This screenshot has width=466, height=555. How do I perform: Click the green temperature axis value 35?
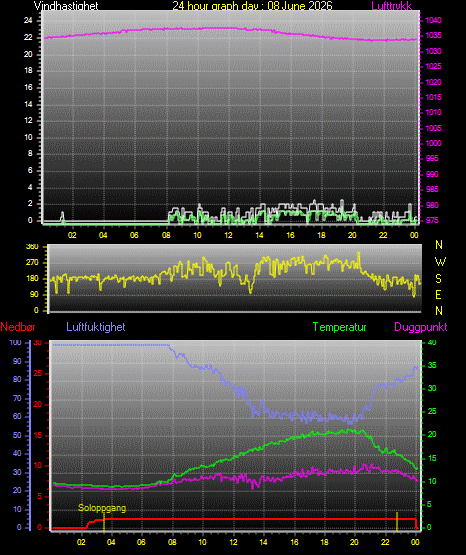(432, 366)
